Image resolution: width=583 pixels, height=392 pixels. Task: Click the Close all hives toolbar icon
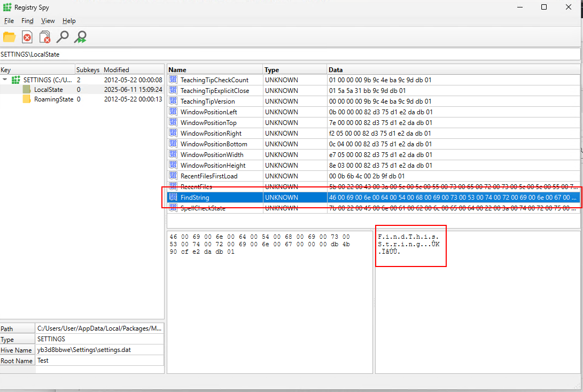click(x=45, y=37)
